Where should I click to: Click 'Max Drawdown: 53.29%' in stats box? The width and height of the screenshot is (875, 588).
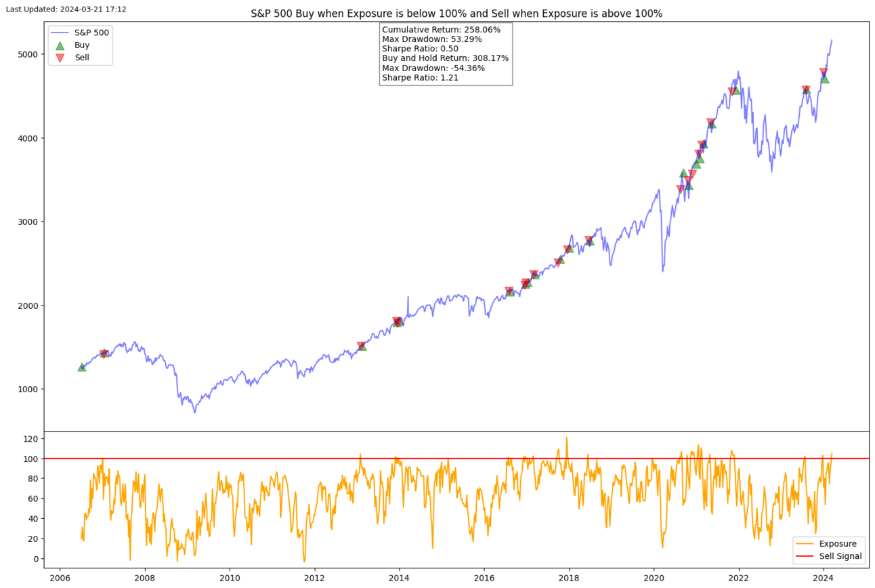pyautogui.click(x=432, y=39)
